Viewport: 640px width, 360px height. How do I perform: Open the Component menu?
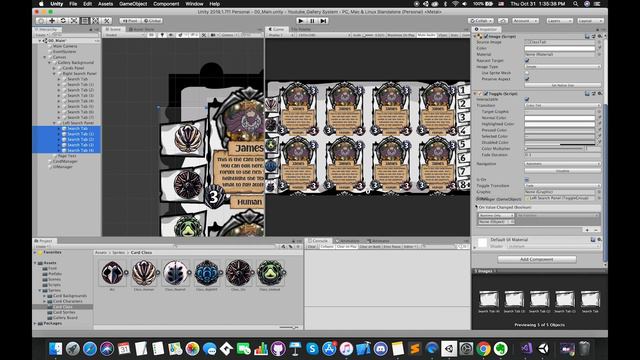point(166,4)
